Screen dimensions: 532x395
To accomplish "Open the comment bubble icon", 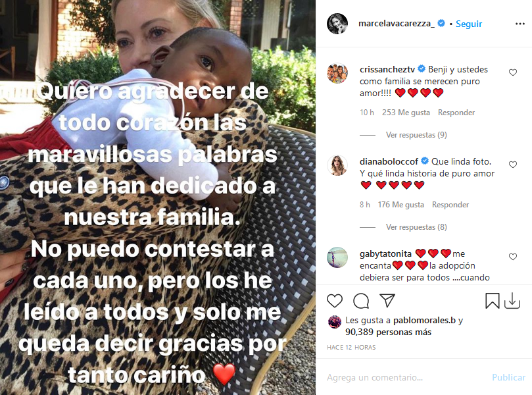I will (361, 301).
